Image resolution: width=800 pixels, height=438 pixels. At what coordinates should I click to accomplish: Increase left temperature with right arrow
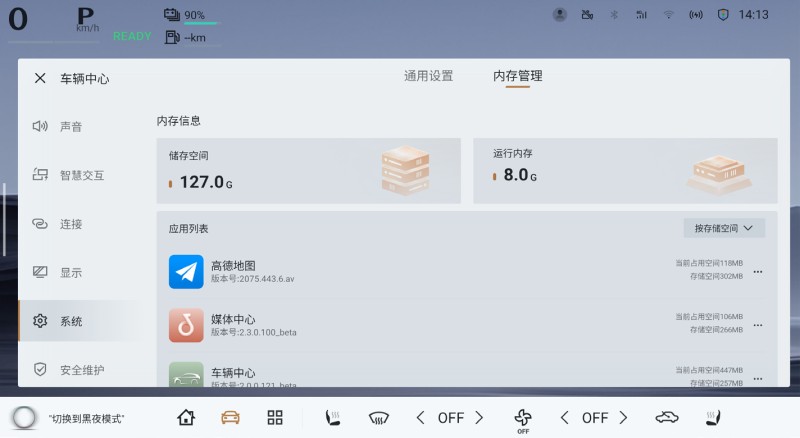(479, 418)
